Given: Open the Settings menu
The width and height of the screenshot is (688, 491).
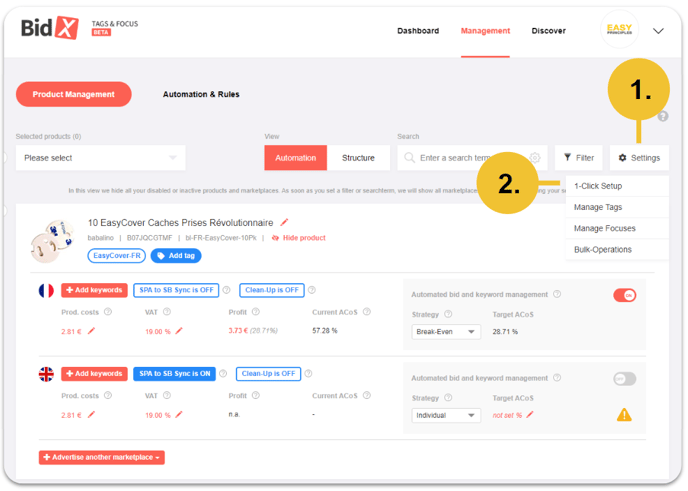Looking at the screenshot, I should pyautogui.click(x=639, y=158).
